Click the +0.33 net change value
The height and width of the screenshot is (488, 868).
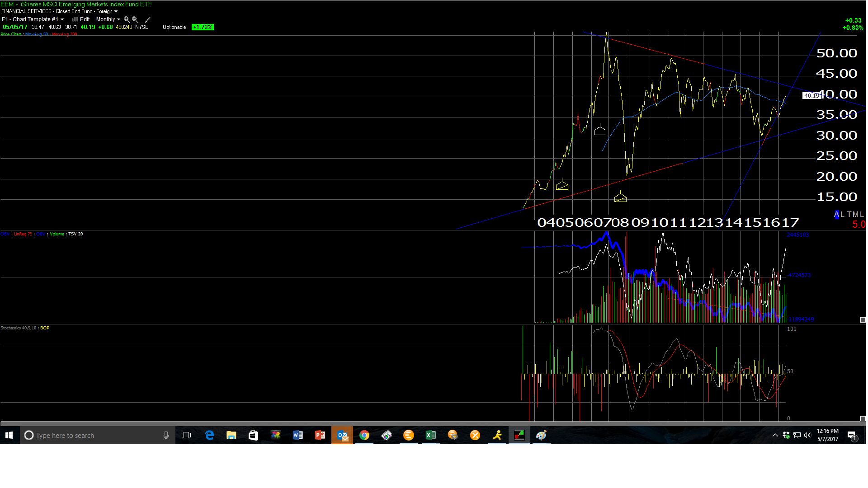[853, 20]
